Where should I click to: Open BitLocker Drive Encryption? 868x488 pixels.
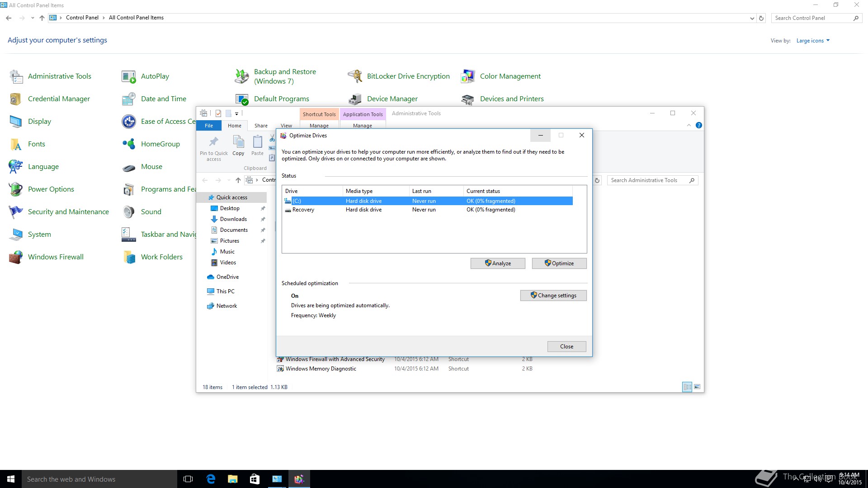coord(408,76)
